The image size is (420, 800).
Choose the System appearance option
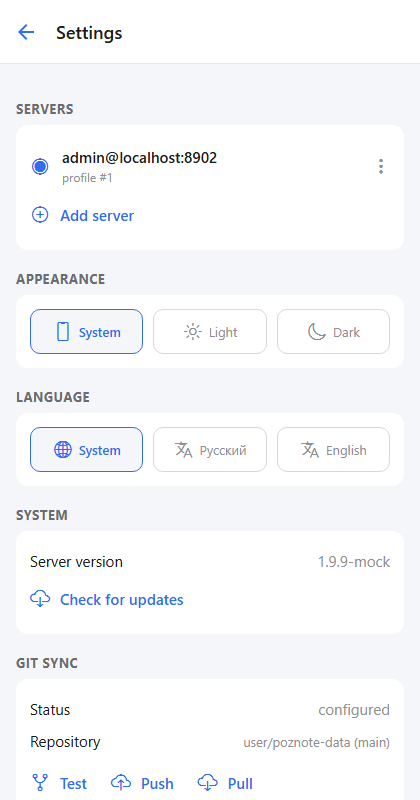(x=86, y=332)
